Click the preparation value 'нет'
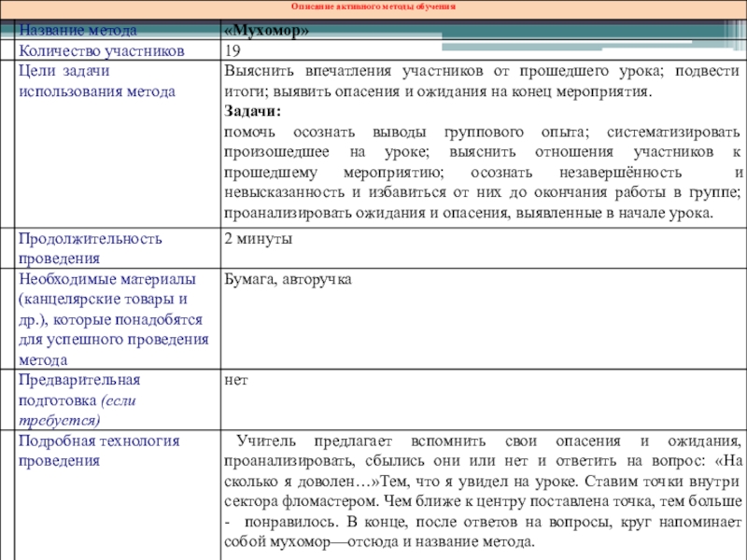This screenshot has width=747, height=560. [235, 380]
